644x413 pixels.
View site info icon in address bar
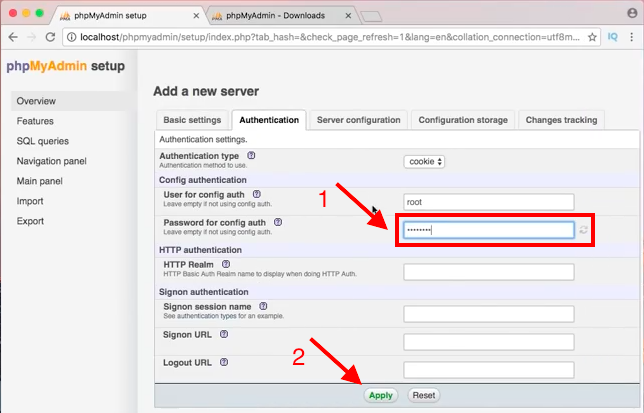[71, 37]
